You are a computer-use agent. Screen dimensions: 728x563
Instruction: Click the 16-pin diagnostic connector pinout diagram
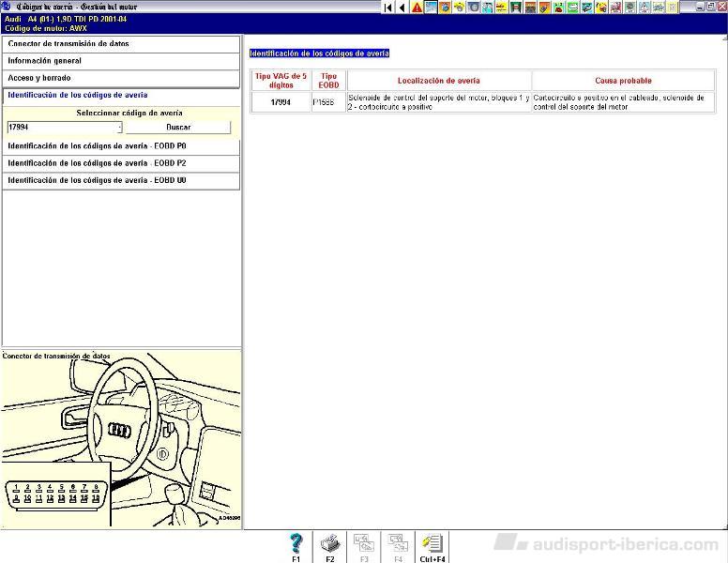pyautogui.click(x=55, y=495)
